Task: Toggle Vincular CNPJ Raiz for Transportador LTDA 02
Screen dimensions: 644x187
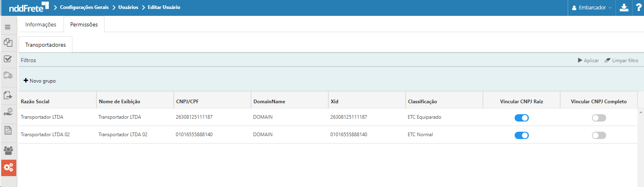Action: pos(522,135)
